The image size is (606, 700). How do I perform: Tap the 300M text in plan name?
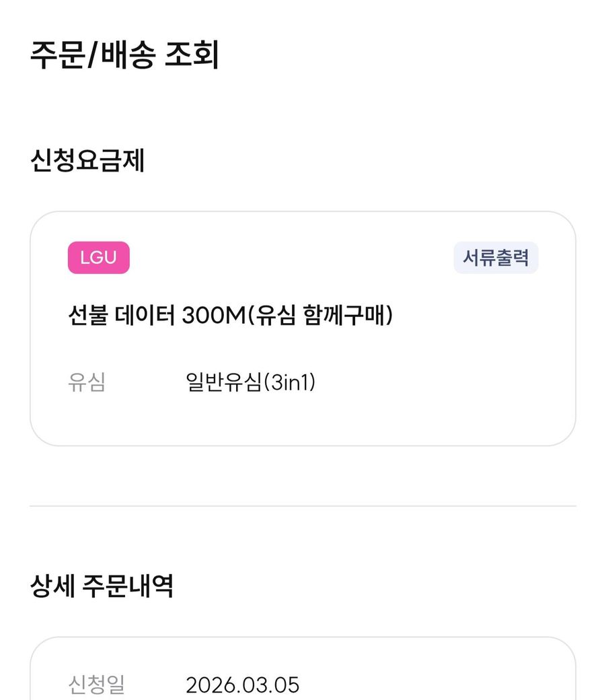(214, 316)
